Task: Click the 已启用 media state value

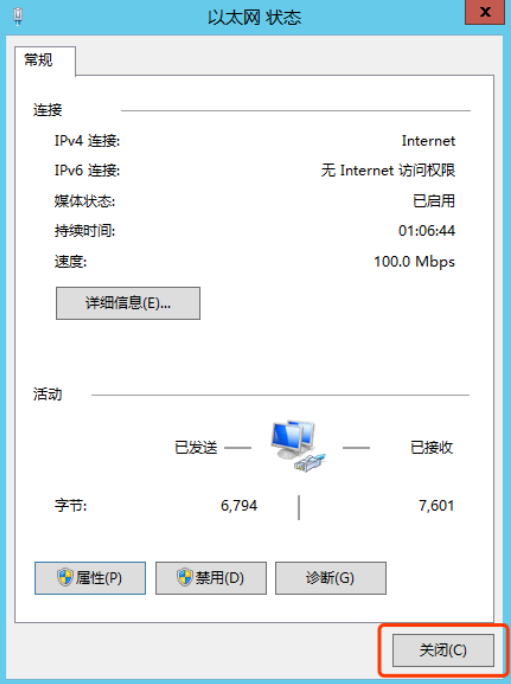Action: pos(434,201)
